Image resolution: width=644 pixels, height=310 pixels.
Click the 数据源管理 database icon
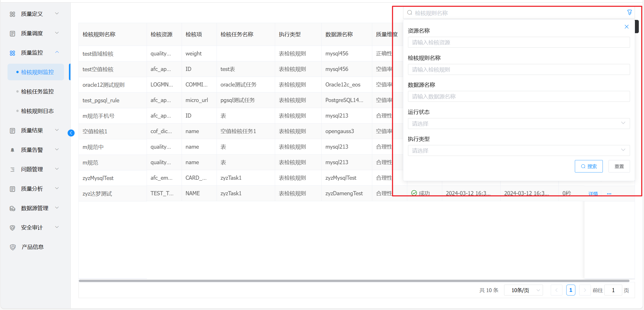(12, 208)
